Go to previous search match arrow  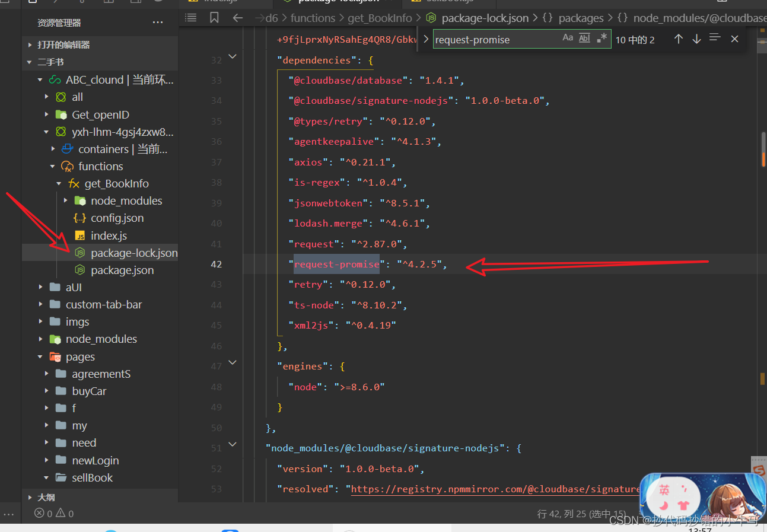679,39
